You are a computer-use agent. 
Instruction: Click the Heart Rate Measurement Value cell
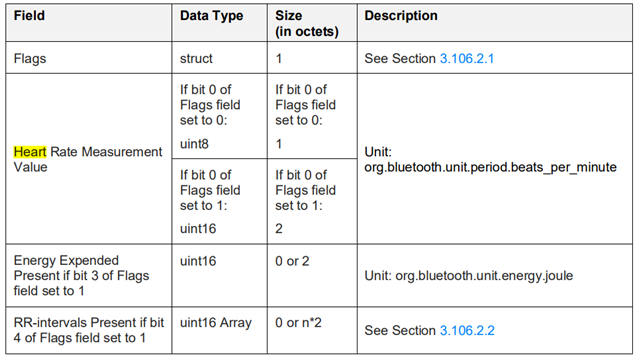(x=89, y=159)
